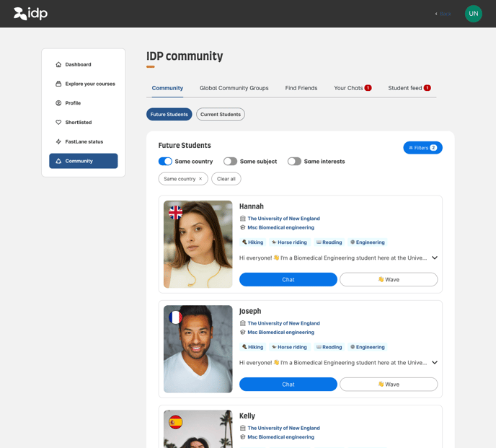Click the IDP logo in header
The height and width of the screenshot is (448, 496).
[x=30, y=14]
